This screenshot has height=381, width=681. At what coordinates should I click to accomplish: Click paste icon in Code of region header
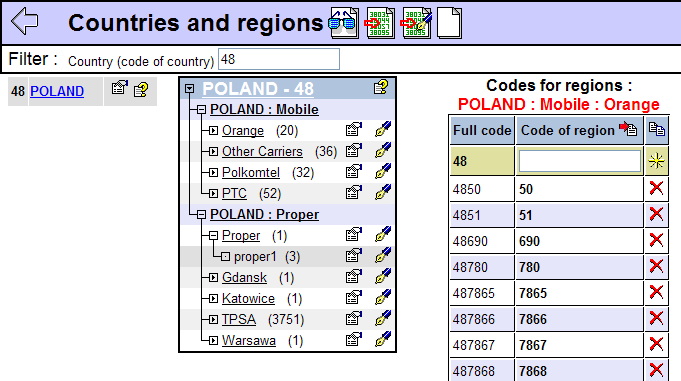(x=628, y=129)
